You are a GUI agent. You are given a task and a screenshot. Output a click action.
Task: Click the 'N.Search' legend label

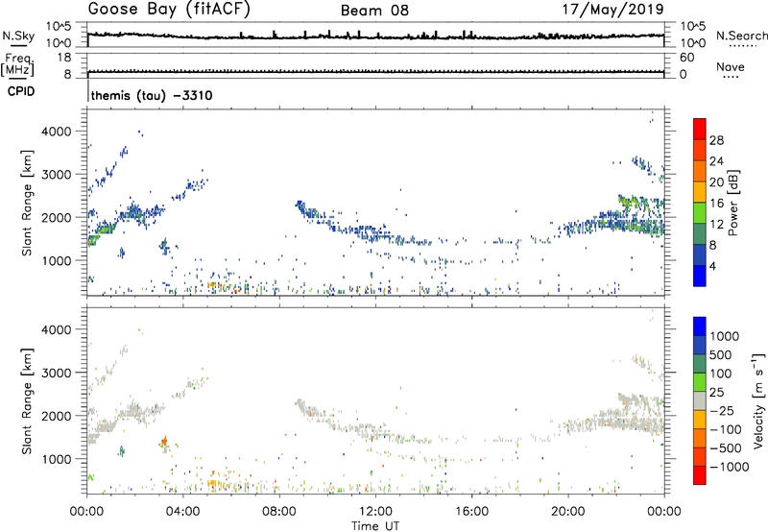tap(741, 36)
